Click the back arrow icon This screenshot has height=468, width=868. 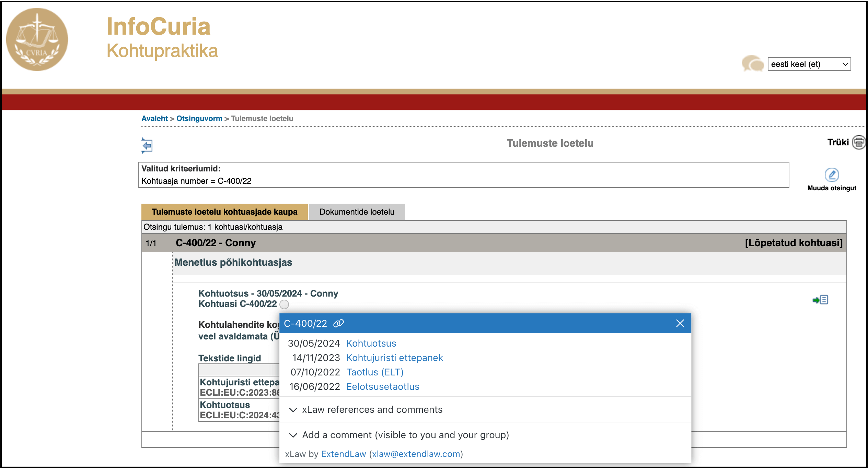coord(147,146)
